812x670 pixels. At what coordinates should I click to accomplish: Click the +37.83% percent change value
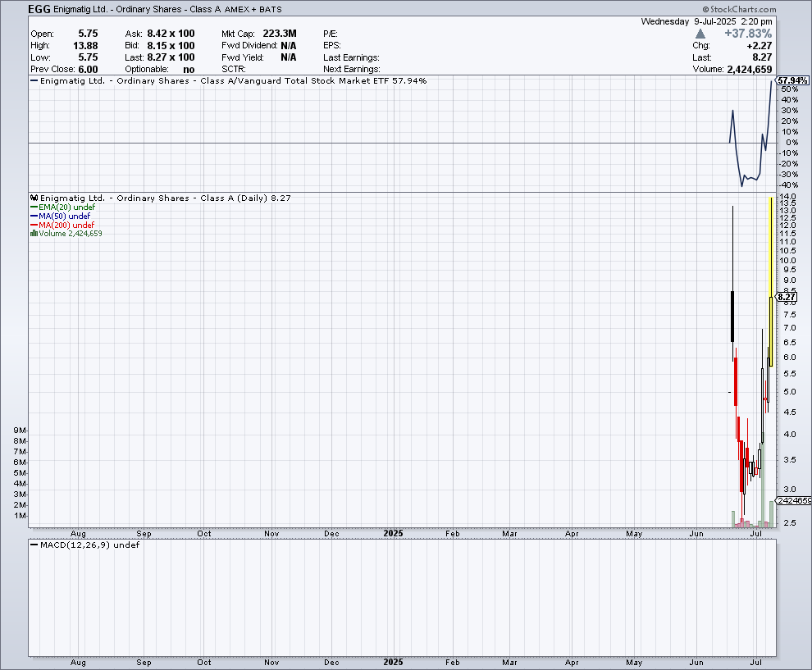coord(748,34)
